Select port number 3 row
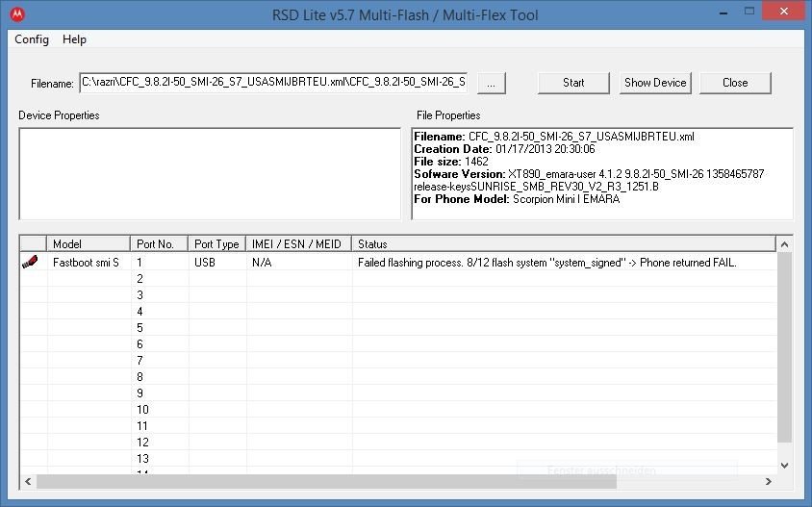The height and width of the screenshot is (507, 812). coord(397,295)
